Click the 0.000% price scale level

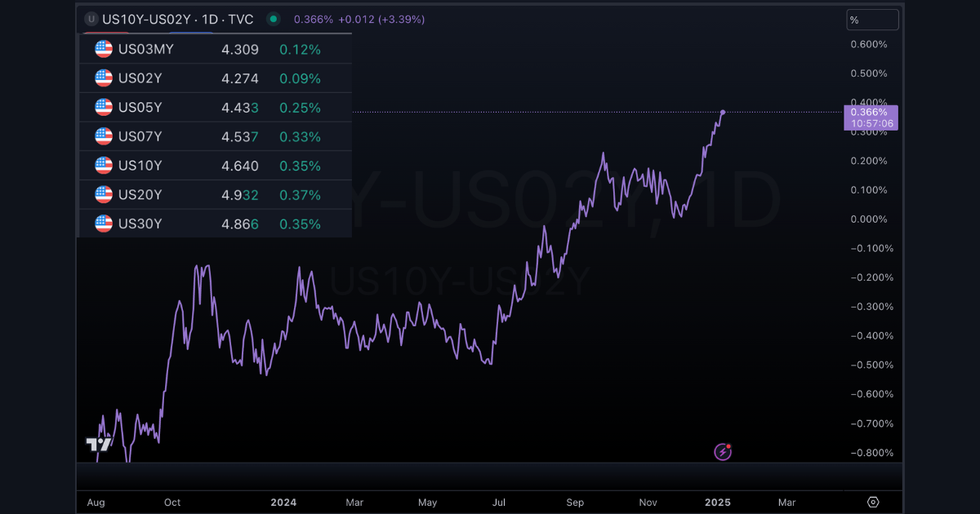coord(869,219)
